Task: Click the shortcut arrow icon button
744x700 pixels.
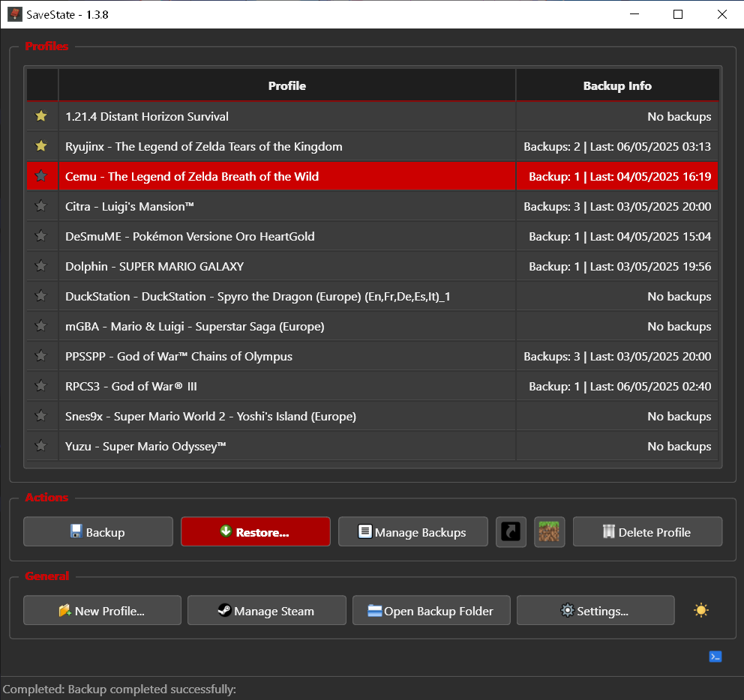Action: point(511,532)
